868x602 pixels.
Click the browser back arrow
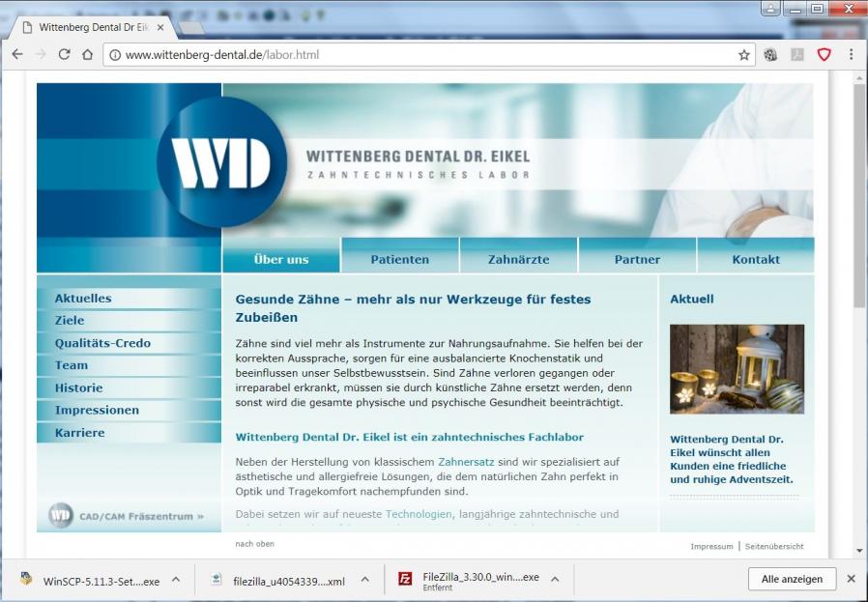17,54
